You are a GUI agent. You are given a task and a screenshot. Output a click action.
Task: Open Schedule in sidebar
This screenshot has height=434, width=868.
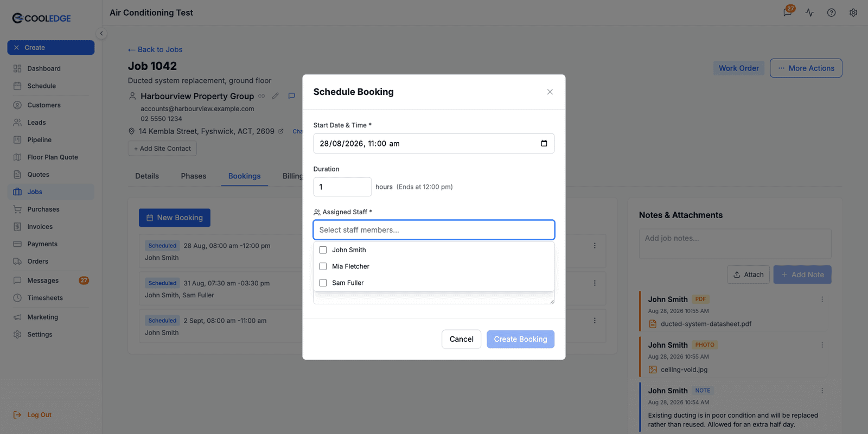point(51,86)
